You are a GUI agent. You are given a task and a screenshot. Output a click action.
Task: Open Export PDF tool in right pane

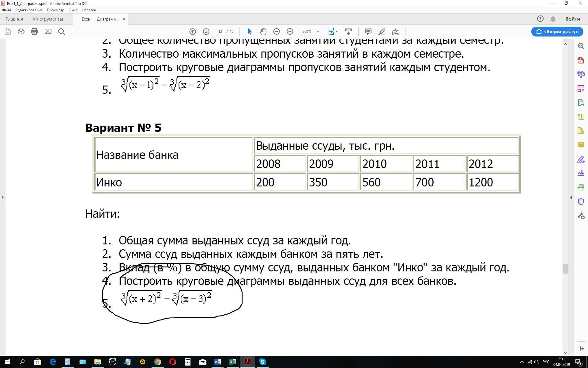tap(581, 102)
